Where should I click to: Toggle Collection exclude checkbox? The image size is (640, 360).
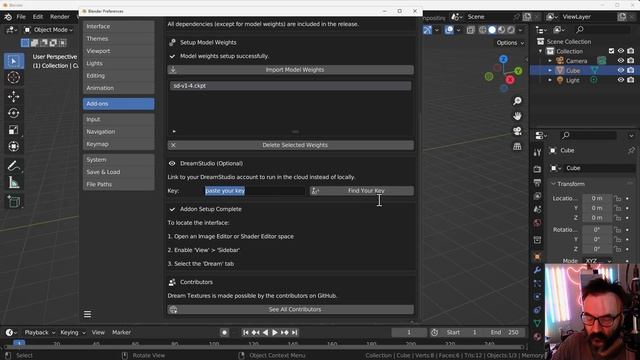click(611, 51)
